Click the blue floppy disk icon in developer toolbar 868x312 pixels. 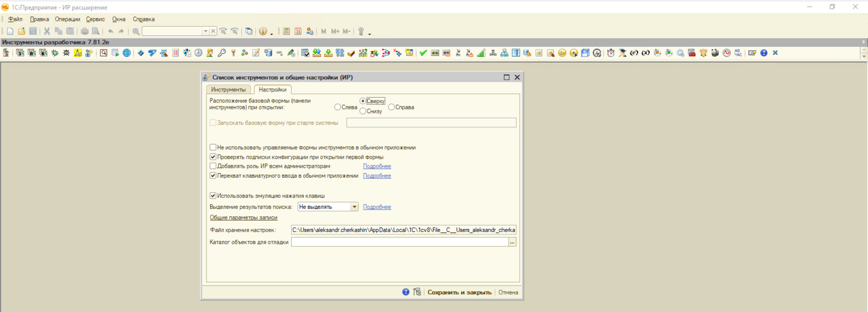point(585,53)
